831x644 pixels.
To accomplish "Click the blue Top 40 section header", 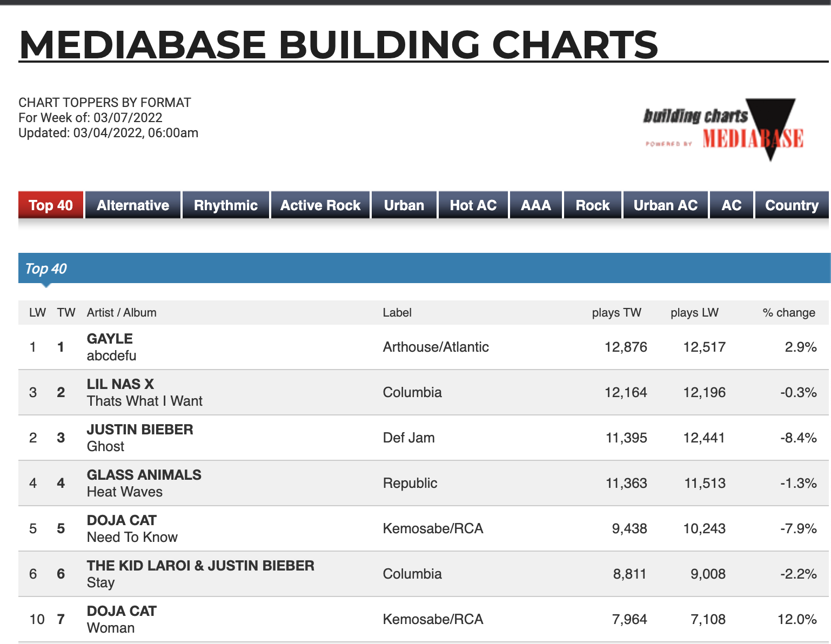I will pyautogui.click(x=424, y=268).
